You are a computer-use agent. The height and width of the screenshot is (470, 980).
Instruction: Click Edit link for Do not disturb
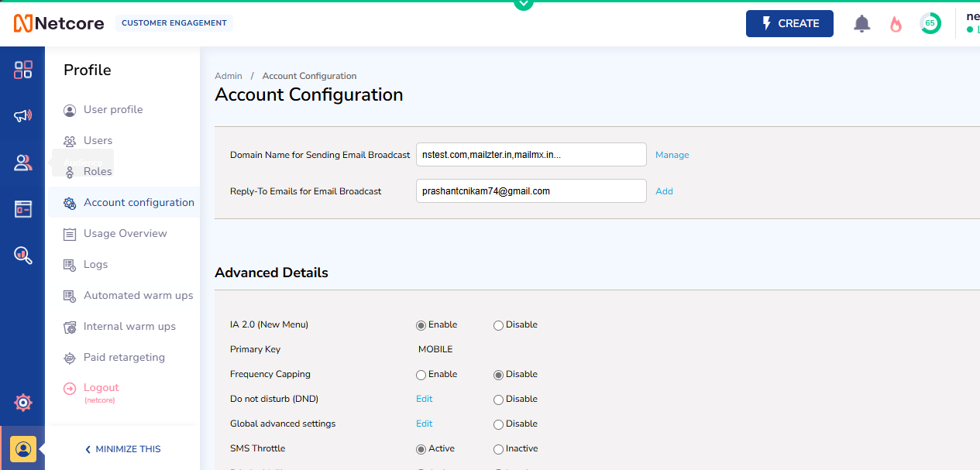(x=424, y=399)
